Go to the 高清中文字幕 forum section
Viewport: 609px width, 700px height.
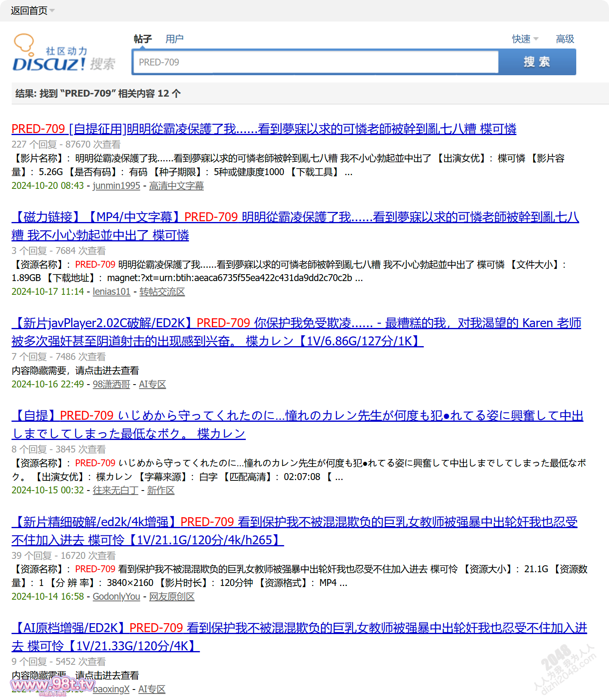[x=176, y=186]
